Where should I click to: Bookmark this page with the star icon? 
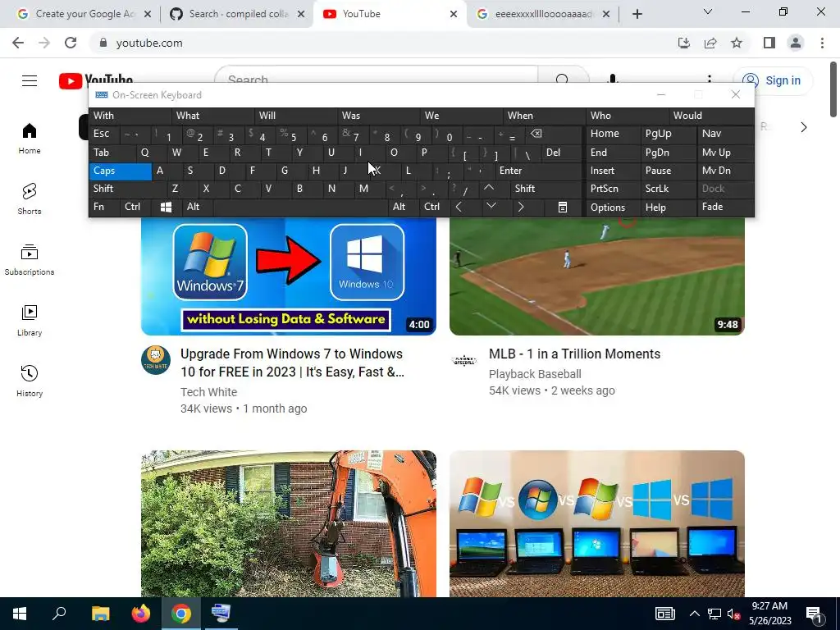[x=737, y=43]
